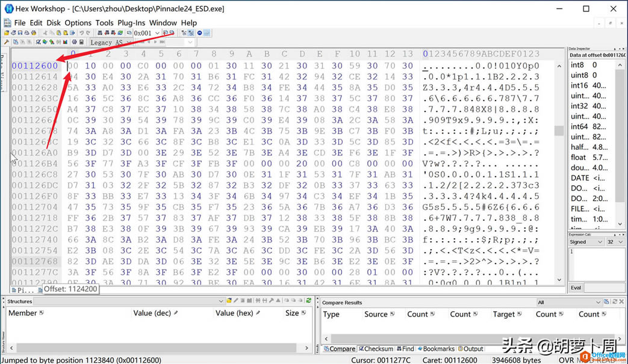Click the Replace icon in toolbar

click(x=120, y=33)
